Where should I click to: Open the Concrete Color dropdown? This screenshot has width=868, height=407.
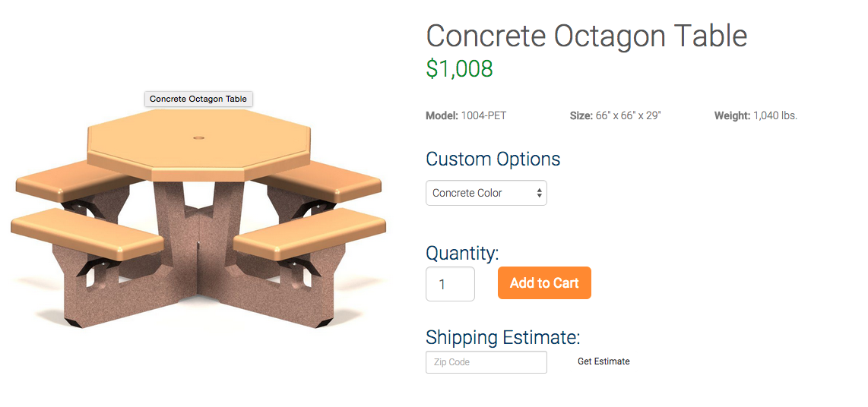coord(486,193)
